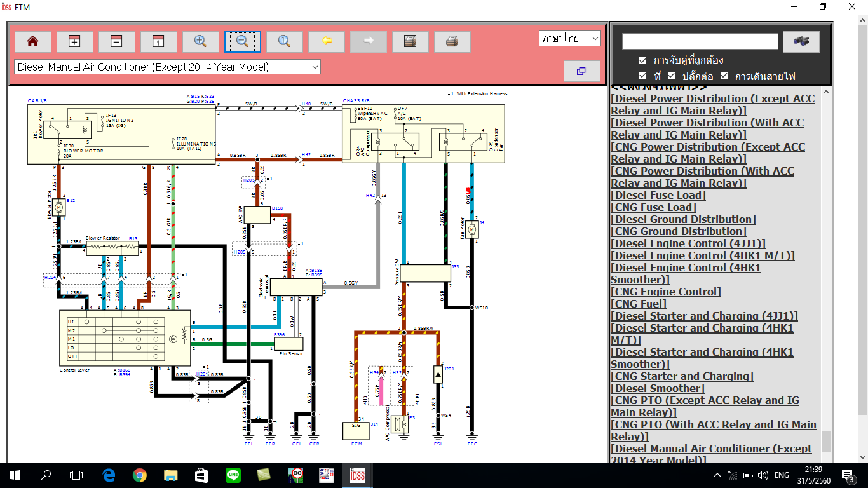The image size is (868, 488).
Task: Click the zoom out magnifier button
Action: [242, 42]
